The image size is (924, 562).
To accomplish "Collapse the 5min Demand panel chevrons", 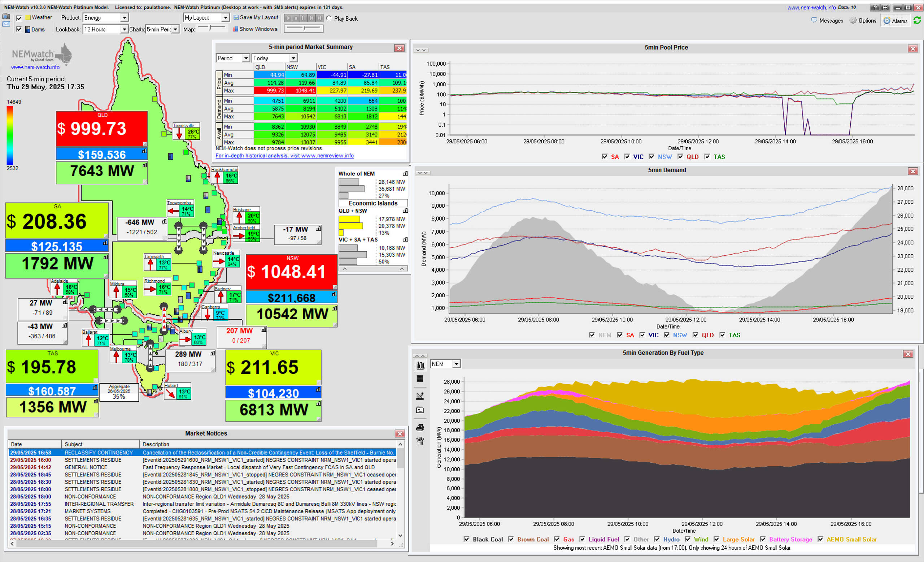I will click(423, 173).
